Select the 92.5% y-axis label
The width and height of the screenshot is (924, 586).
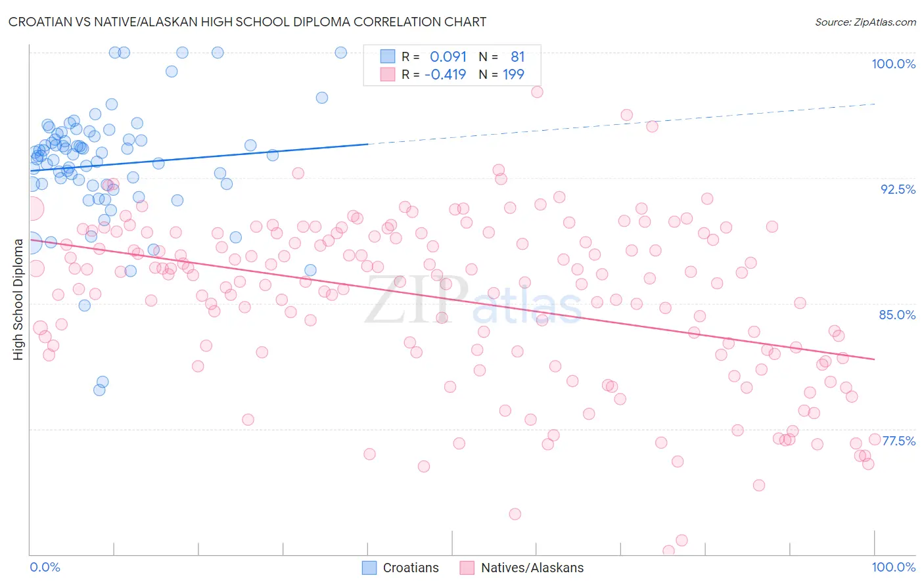click(x=898, y=189)
